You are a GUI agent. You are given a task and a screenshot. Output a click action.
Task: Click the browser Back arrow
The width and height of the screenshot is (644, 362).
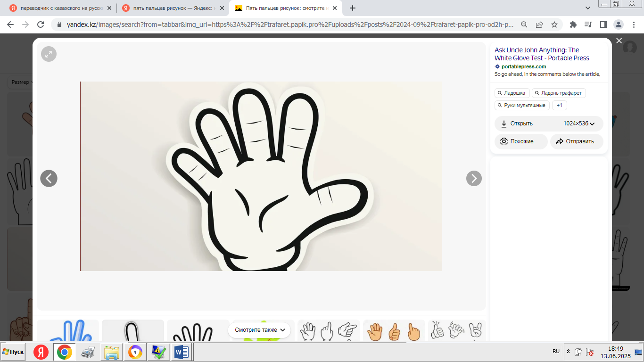10,25
